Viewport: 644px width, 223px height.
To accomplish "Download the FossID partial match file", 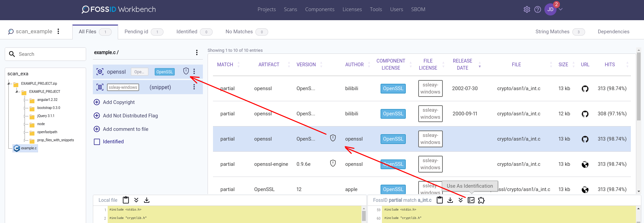I will click(450, 200).
